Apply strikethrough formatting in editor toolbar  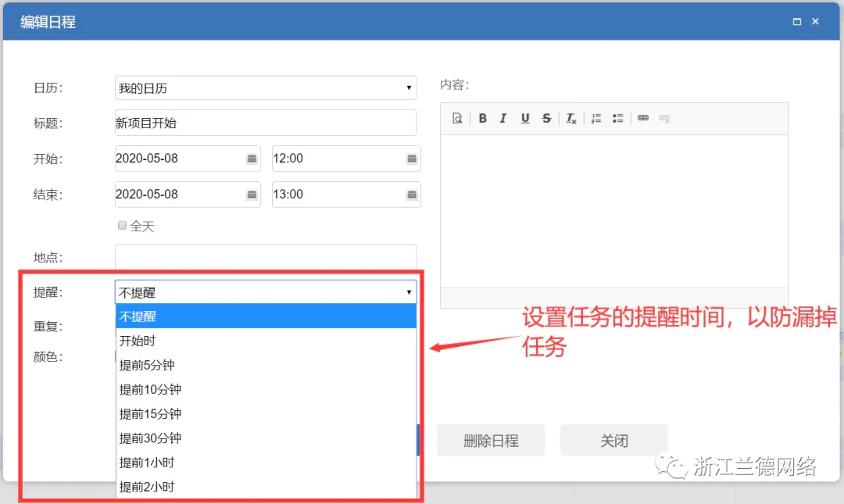pyautogui.click(x=547, y=119)
